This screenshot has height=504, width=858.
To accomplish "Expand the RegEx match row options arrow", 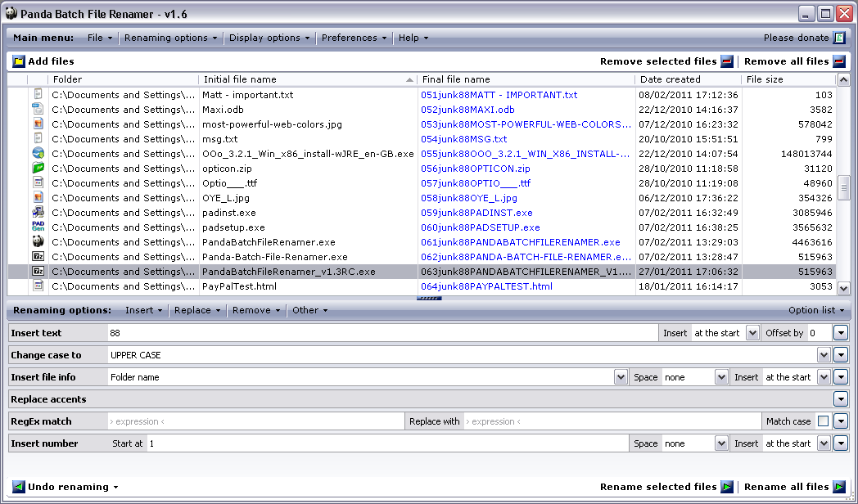I will [841, 421].
